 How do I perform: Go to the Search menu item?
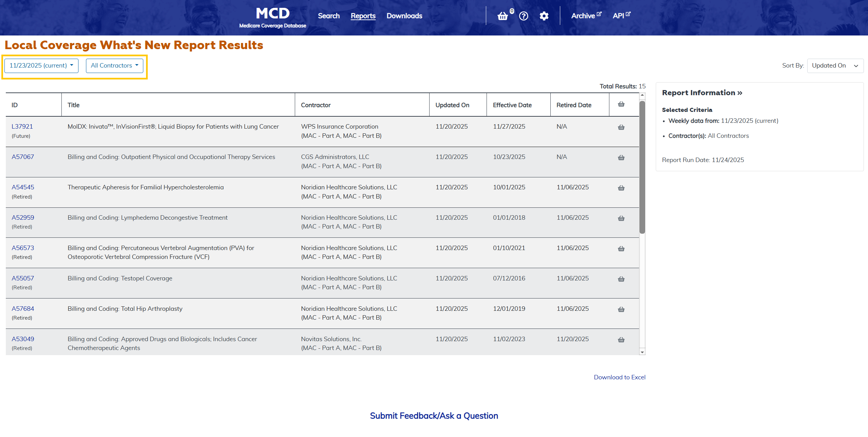pos(329,16)
